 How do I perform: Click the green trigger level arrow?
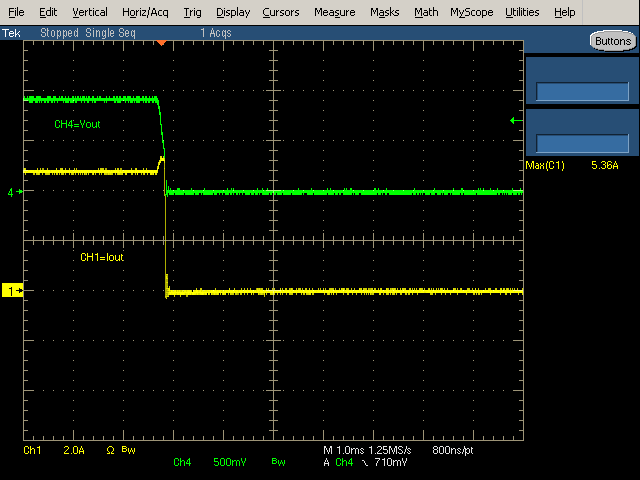515,121
